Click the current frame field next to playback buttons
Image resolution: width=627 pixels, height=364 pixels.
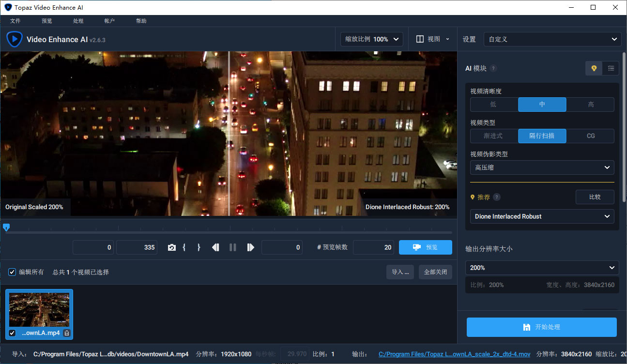[282, 247]
